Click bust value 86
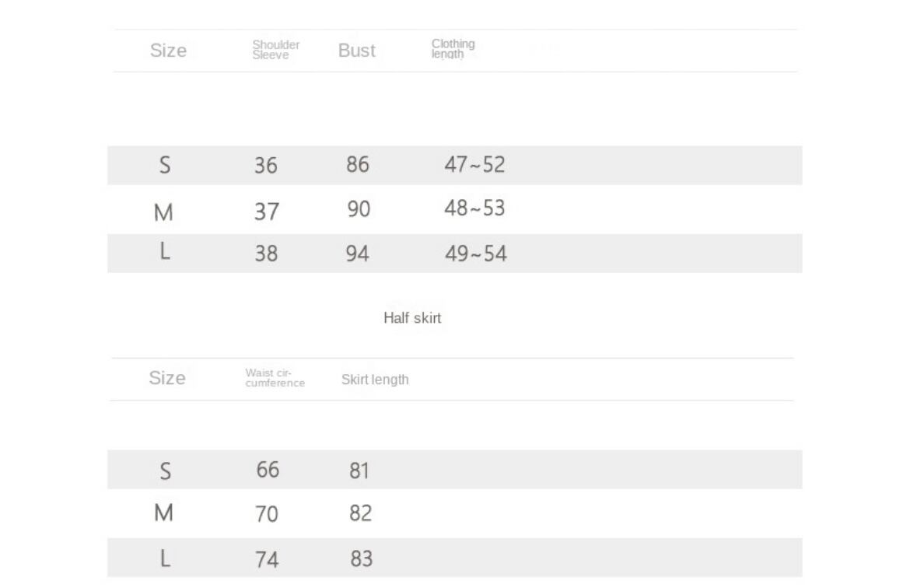This screenshot has height=588, width=910. click(x=358, y=165)
